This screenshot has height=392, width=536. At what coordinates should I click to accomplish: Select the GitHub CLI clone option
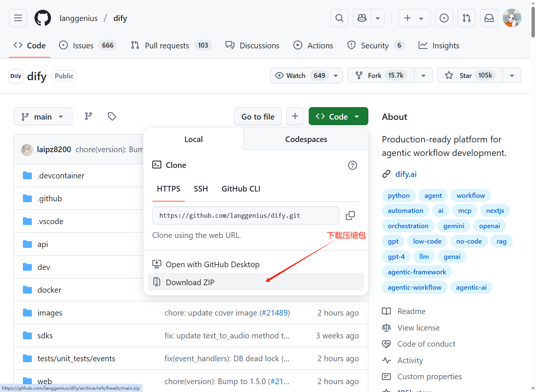point(241,189)
